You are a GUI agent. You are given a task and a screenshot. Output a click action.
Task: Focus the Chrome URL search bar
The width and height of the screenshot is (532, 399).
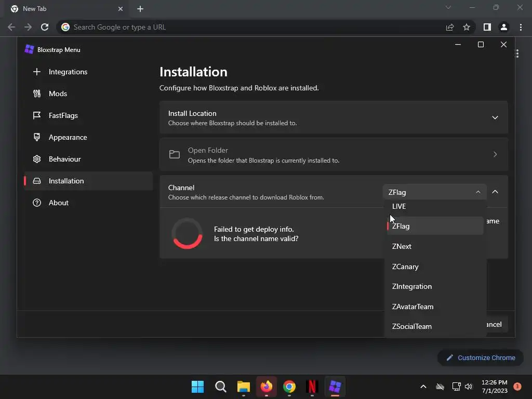coord(251,27)
